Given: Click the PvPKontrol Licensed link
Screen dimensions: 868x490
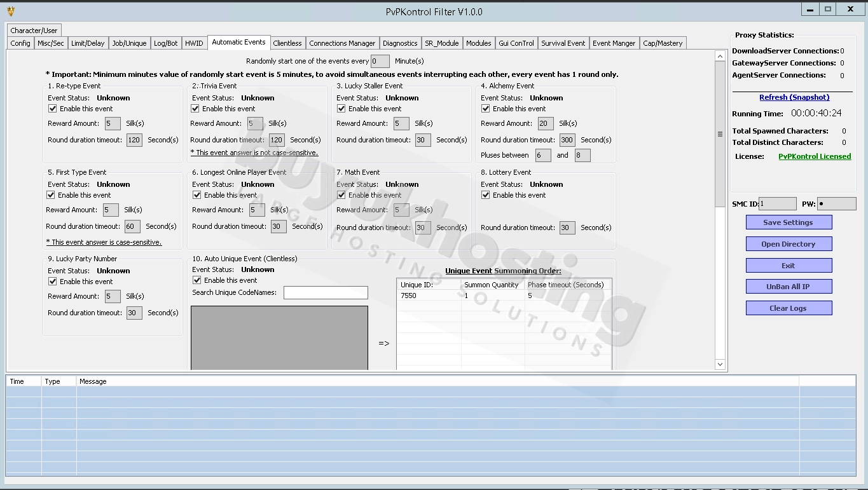Looking at the screenshot, I should coord(815,156).
